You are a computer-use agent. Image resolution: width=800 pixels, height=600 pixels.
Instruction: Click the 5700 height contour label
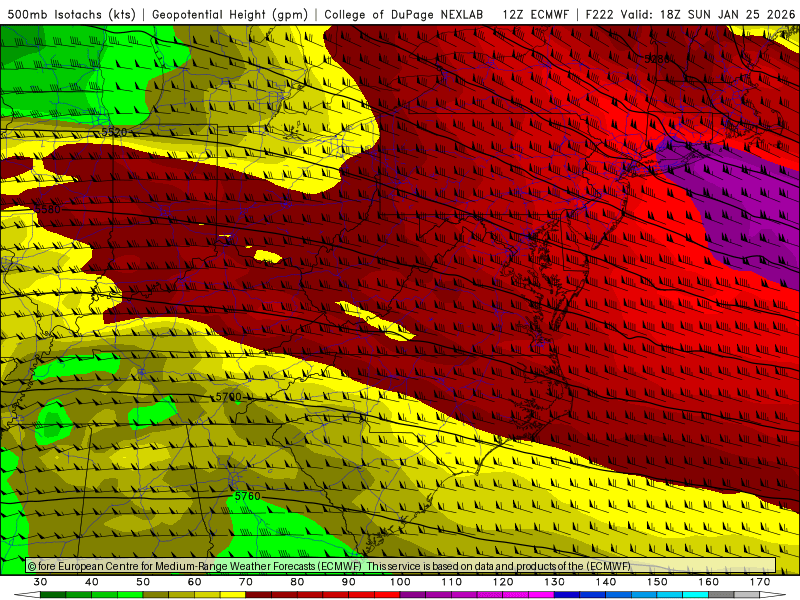(x=228, y=396)
